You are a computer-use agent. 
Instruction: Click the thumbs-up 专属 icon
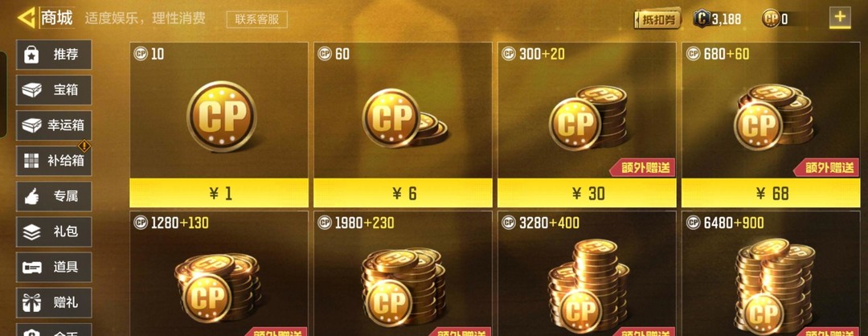pyautogui.click(x=31, y=196)
